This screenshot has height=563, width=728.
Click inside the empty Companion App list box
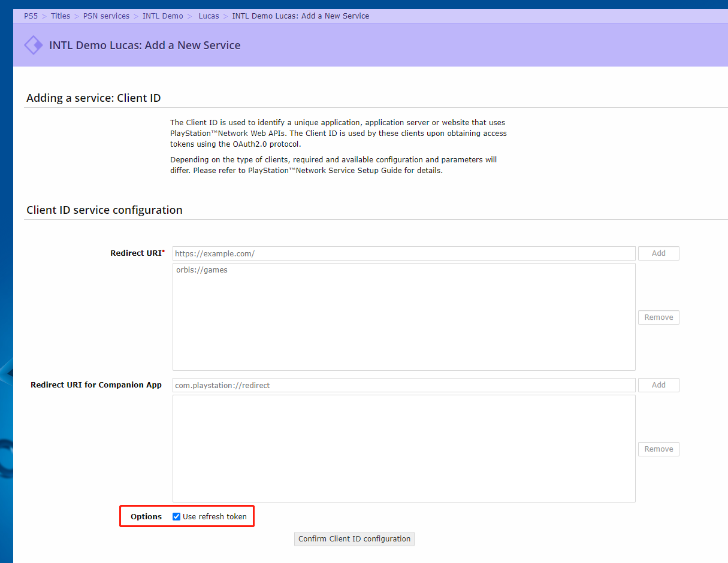click(403, 448)
